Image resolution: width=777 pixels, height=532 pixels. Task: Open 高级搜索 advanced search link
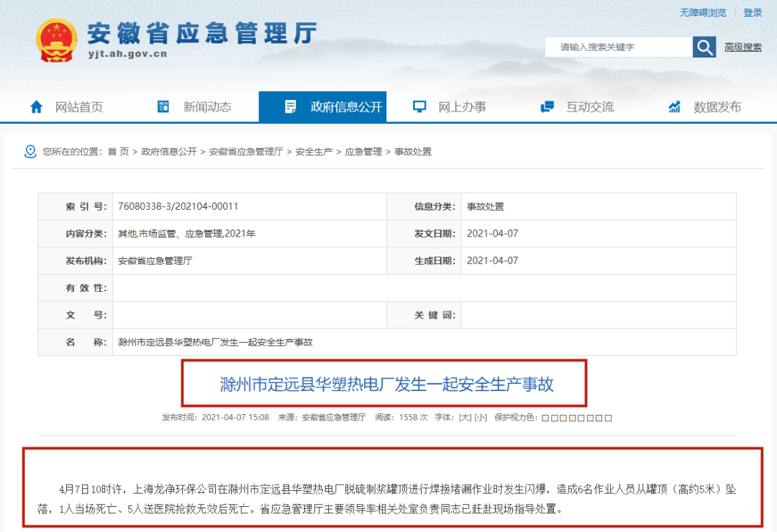[x=742, y=47]
